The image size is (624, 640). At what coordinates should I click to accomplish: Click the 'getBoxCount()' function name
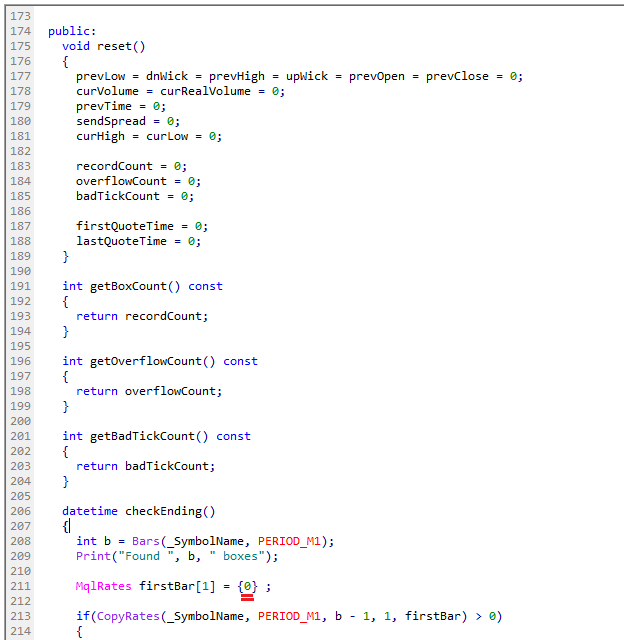[x=135, y=286]
